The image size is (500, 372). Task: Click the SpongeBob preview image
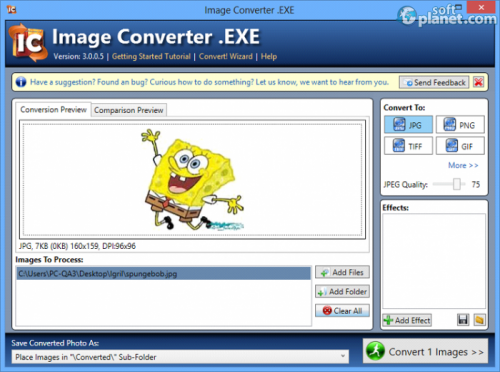(192, 180)
